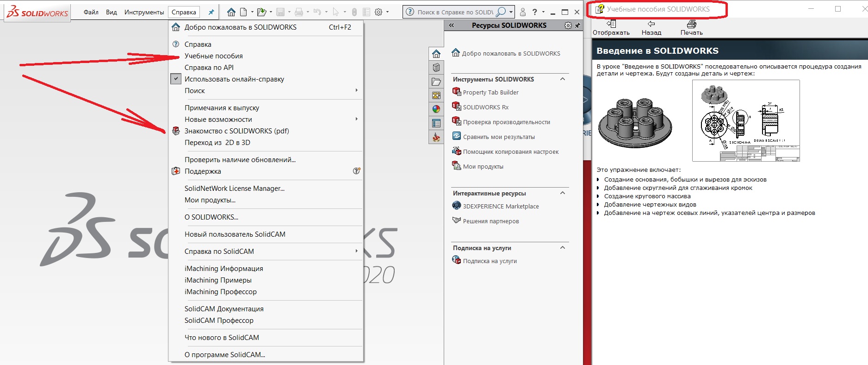Open the Инструменты menu
This screenshot has width=868, height=365.
(x=144, y=12)
